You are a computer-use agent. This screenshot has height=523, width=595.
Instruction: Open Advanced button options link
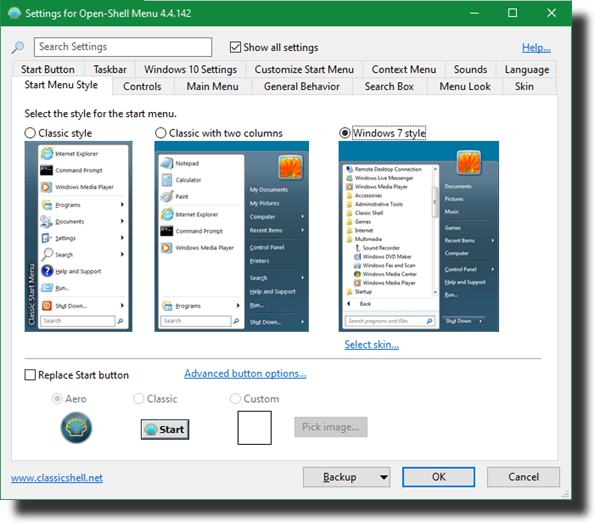(245, 374)
